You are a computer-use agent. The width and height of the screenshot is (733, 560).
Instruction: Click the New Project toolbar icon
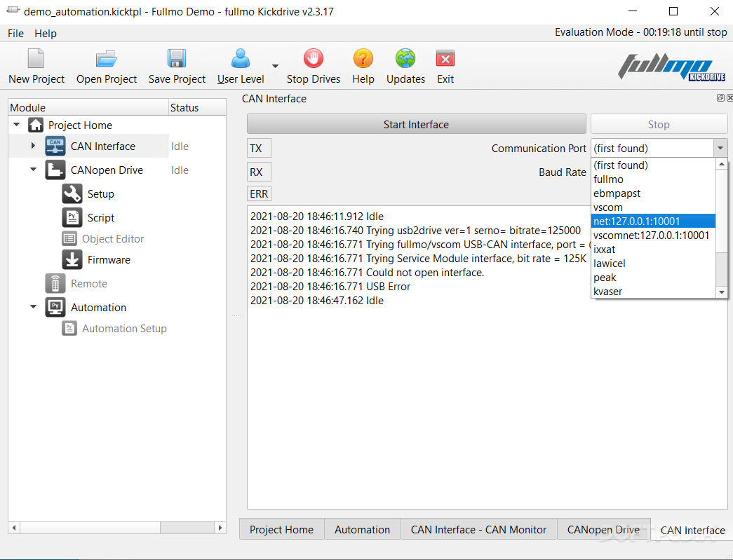[36, 59]
